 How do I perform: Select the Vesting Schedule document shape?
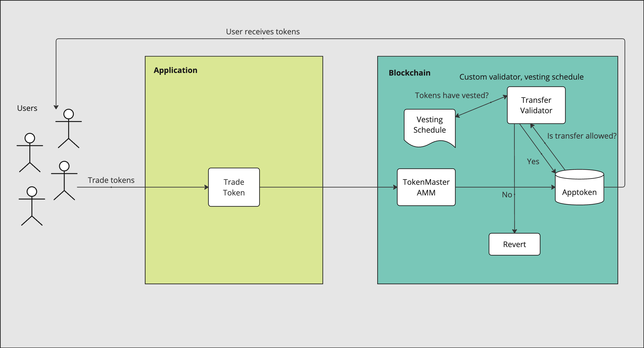point(430,125)
